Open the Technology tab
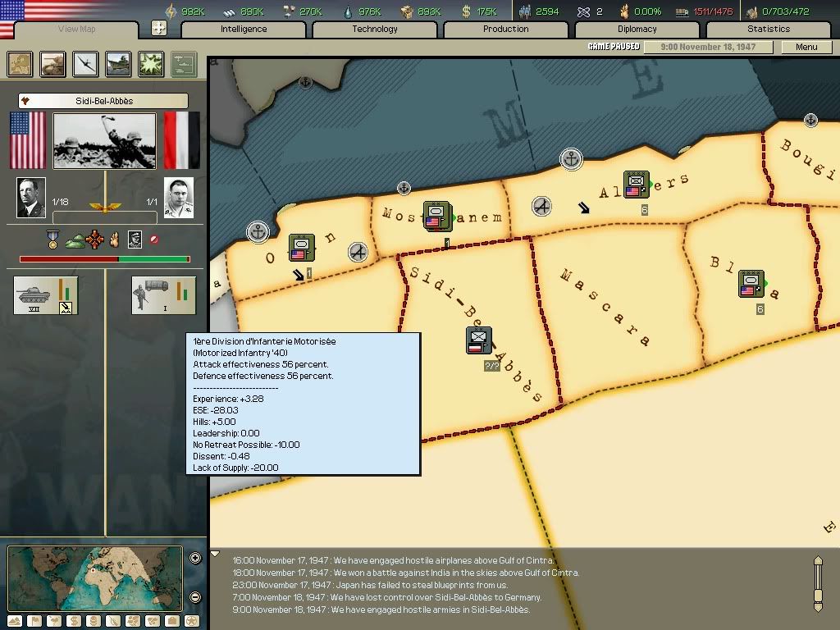Image resolution: width=840 pixels, height=630 pixels. coord(375,29)
